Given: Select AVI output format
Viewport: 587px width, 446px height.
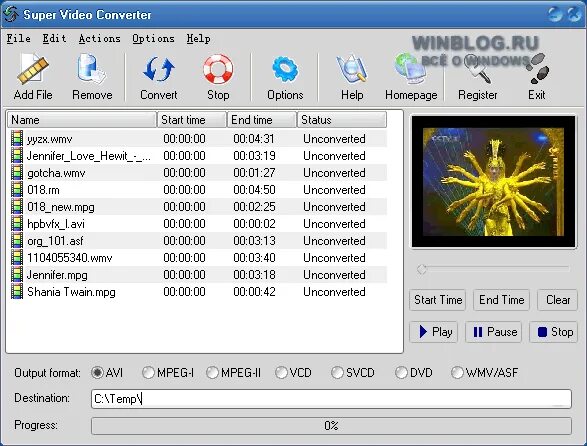Looking at the screenshot, I should coord(97,373).
